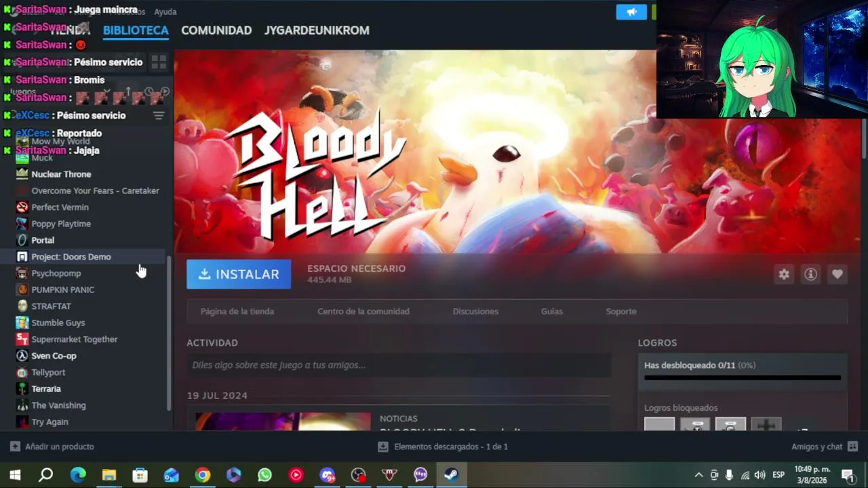The height and width of the screenshot is (488, 868).
Task: Click the activity input 'Diles algo sobre este juego'
Action: click(x=399, y=365)
